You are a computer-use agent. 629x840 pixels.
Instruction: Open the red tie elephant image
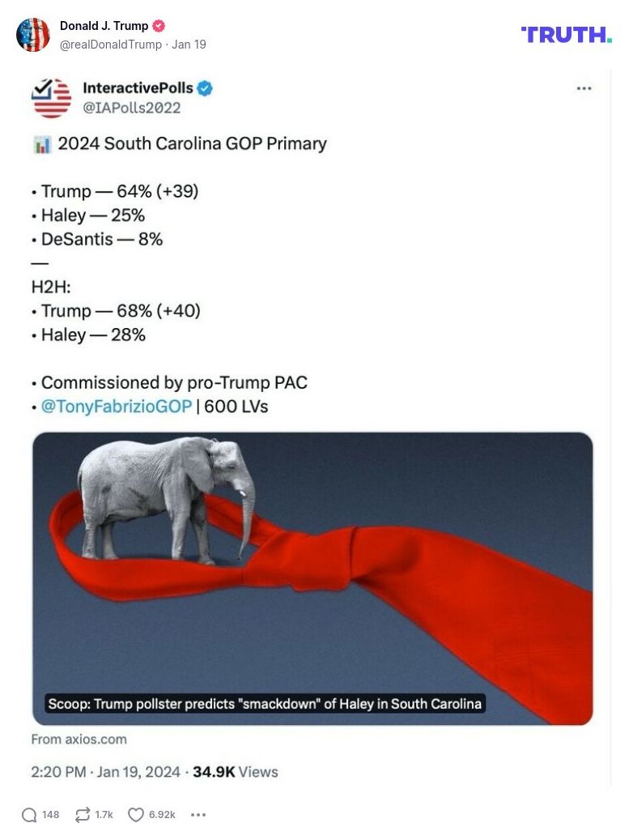312,578
